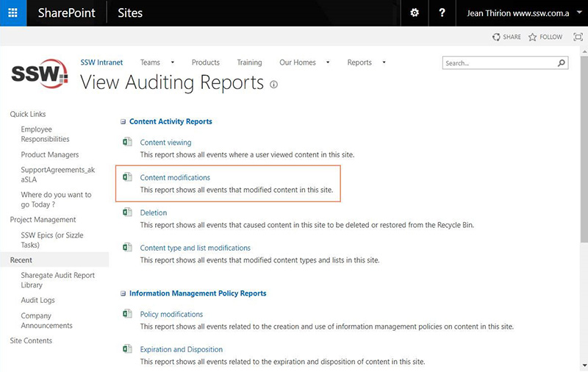Viewport: 588px width, 372px height.
Task: Click the search magnifier icon
Action: click(x=562, y=63)
